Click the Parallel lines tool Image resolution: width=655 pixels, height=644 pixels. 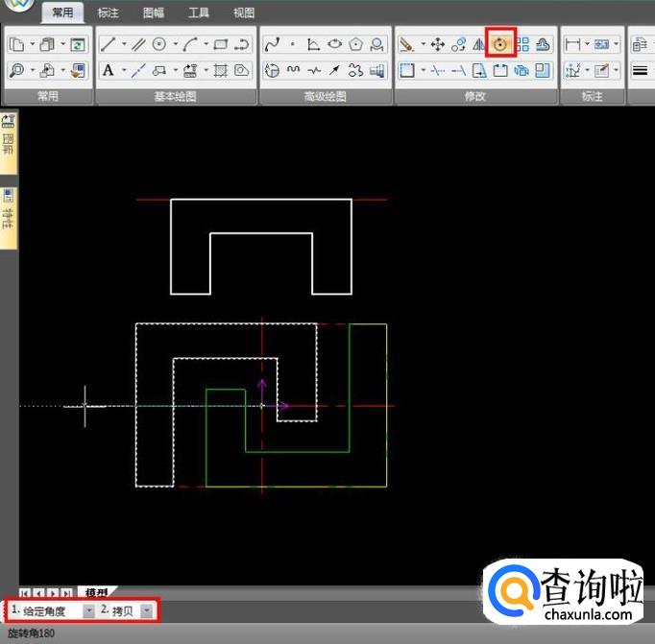point(138,44)
